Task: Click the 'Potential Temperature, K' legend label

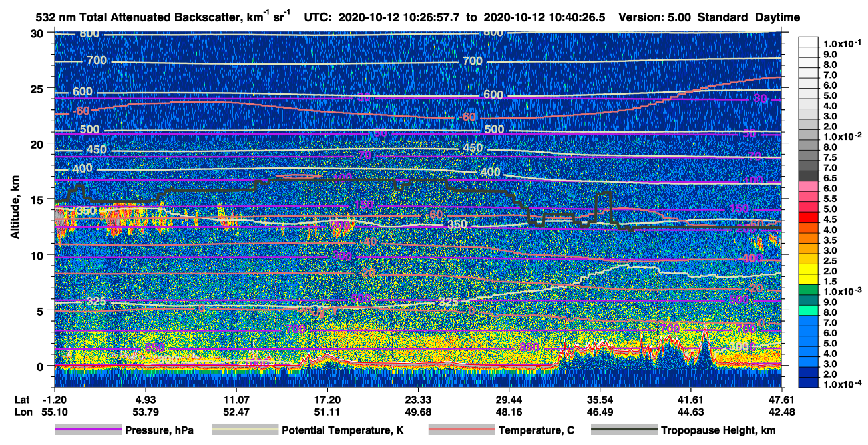Action: (x=342, y=430)
